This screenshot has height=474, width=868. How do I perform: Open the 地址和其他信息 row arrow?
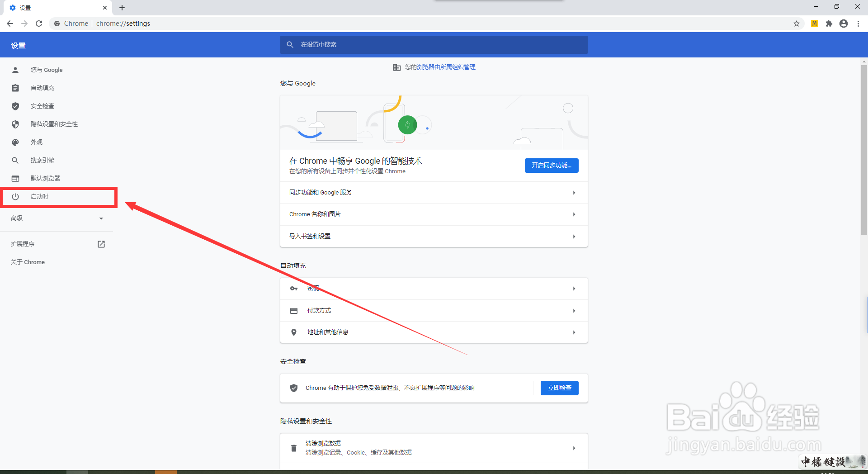pyautogui.click(x=574, y=332)
